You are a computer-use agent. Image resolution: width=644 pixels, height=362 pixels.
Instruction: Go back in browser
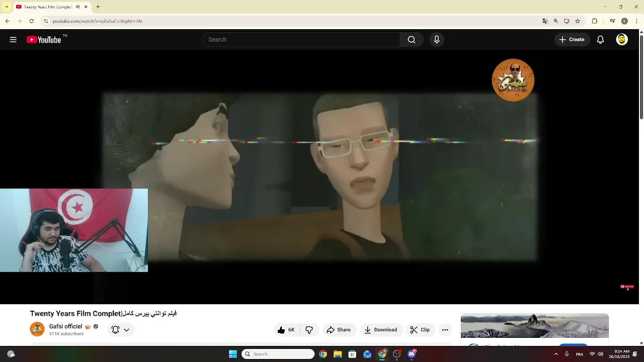pyautogui.click(x=8, y=21)
